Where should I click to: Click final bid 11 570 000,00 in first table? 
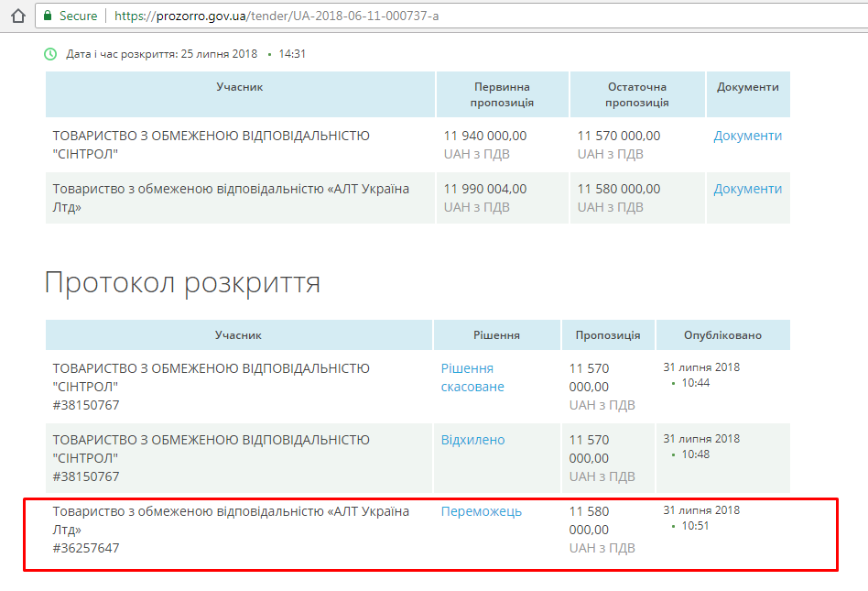(619, 136)
